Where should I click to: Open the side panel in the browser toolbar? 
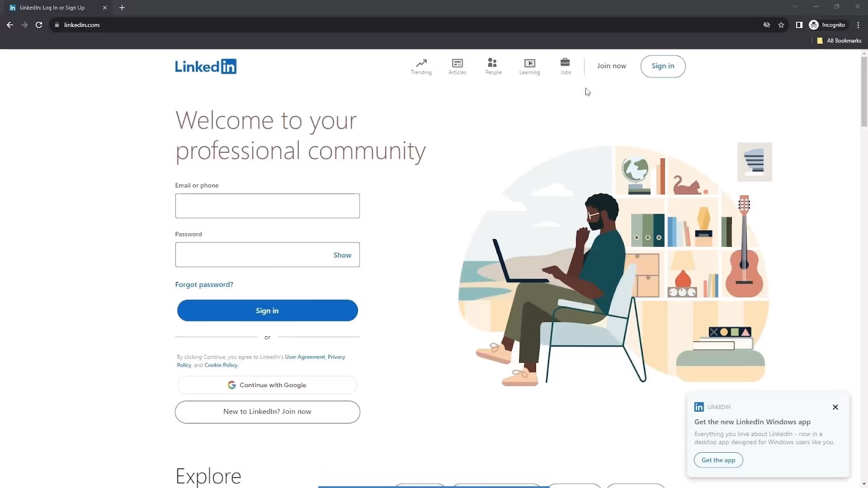click(798, 25)
